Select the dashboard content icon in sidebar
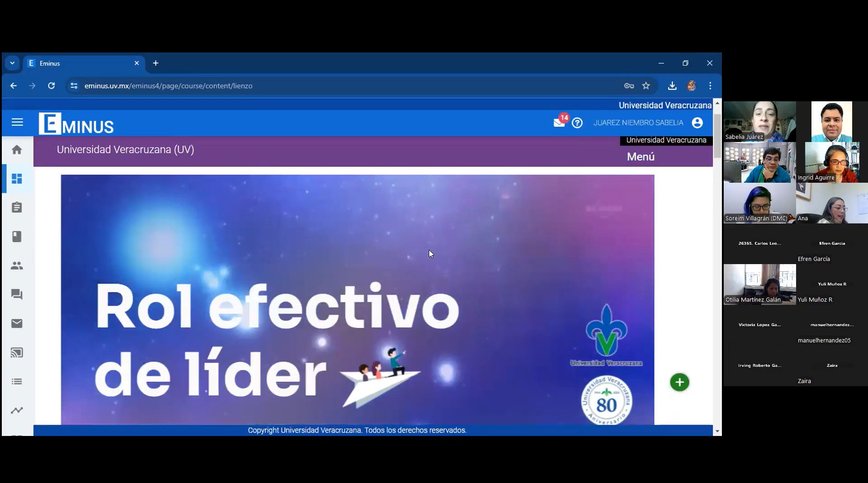The width and height of the screenshot is (868, 483). tap(17, 179)
